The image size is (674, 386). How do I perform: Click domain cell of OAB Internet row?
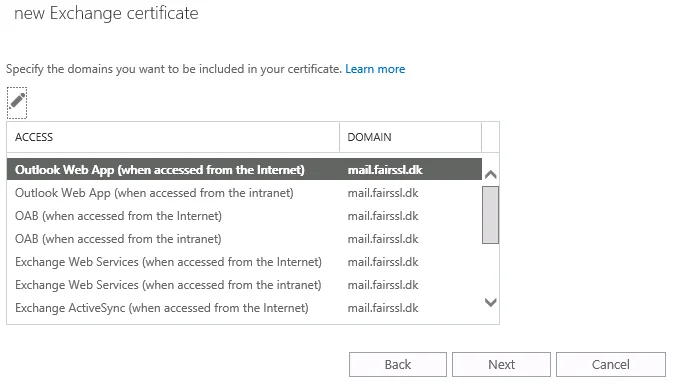click(383, 216)
